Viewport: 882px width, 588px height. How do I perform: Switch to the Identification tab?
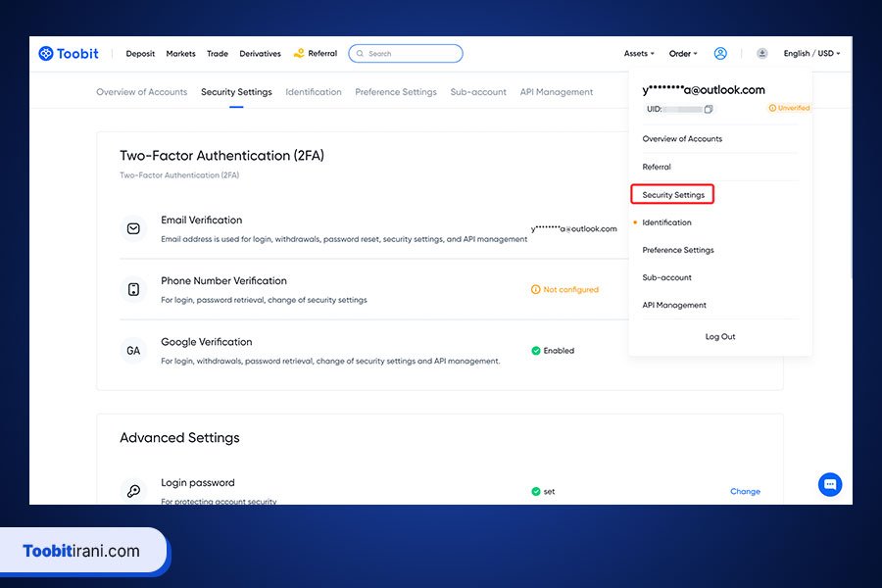point(314,92)
